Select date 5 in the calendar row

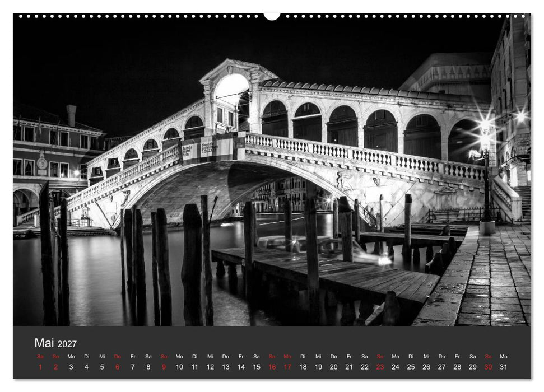point(102,367)
